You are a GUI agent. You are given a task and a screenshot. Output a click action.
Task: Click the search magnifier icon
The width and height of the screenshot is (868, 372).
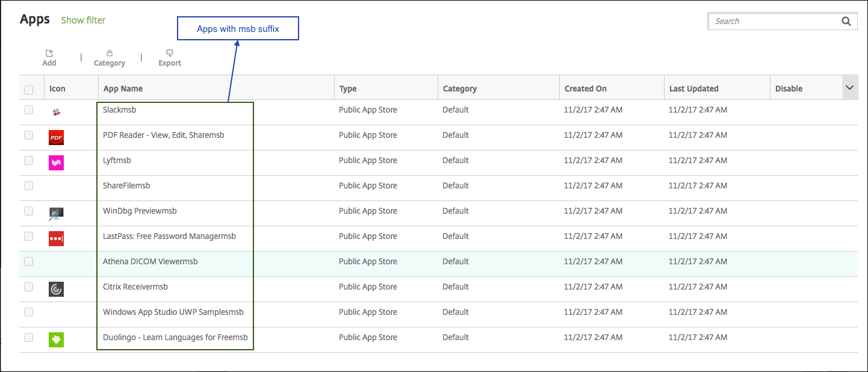click(x=846, y=21)
